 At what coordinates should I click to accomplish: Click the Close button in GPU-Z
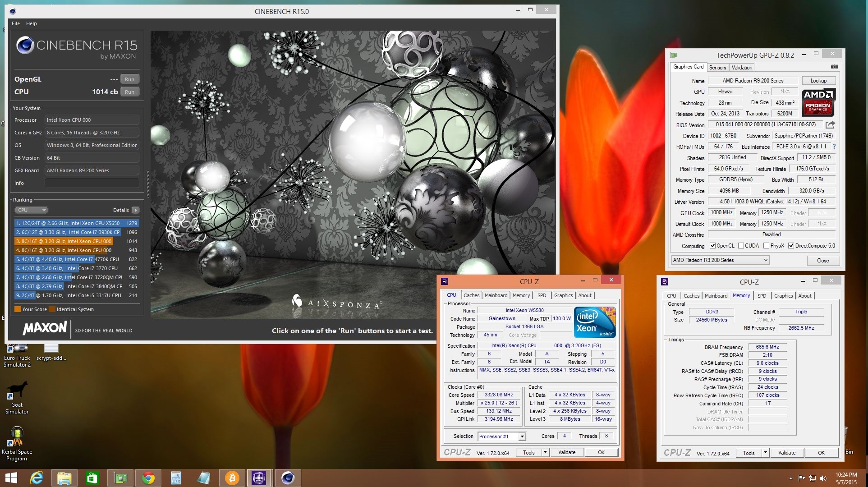click(823, 261)
